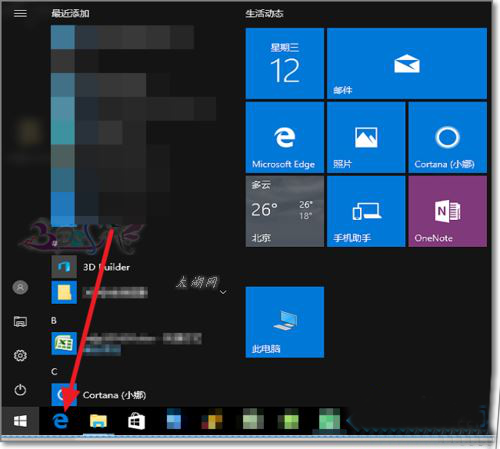Open Settings gear in left sidebar
500x449 pixels.
coord(20,356)
